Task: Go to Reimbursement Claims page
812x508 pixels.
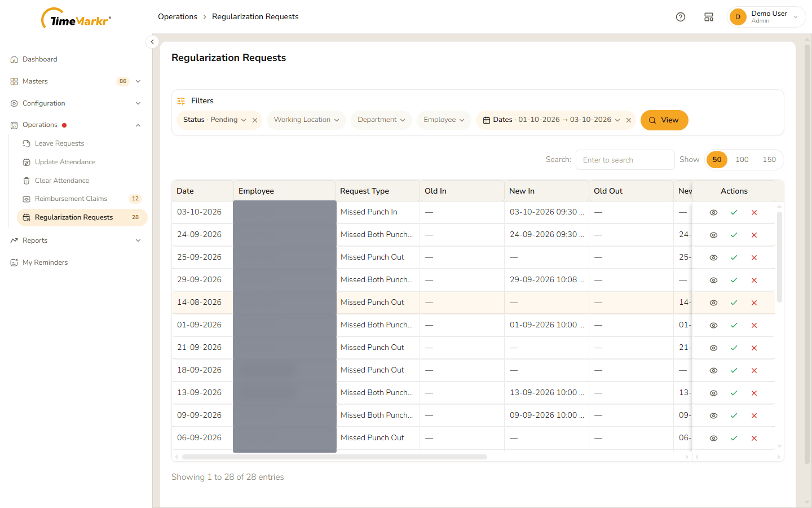Action: 71,199
